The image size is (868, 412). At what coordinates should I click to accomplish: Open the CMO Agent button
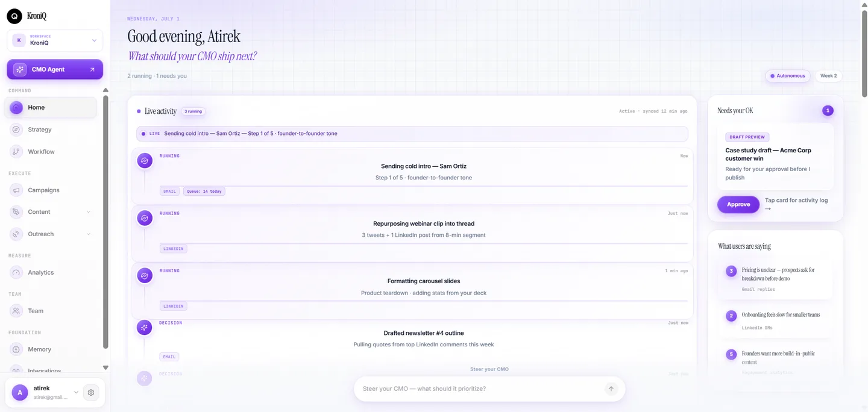point(55,69)
